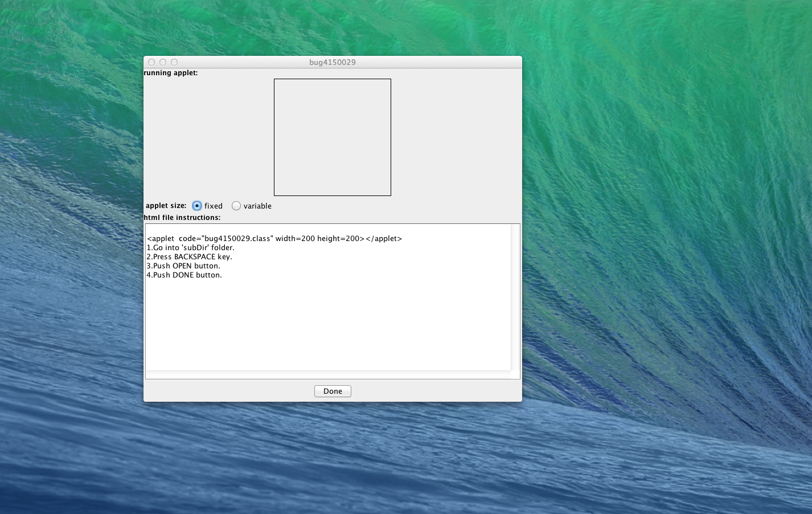This screenshot has width=812, height=514.
Task: Zoom the bug4150029 window
Action: [174, 62]
